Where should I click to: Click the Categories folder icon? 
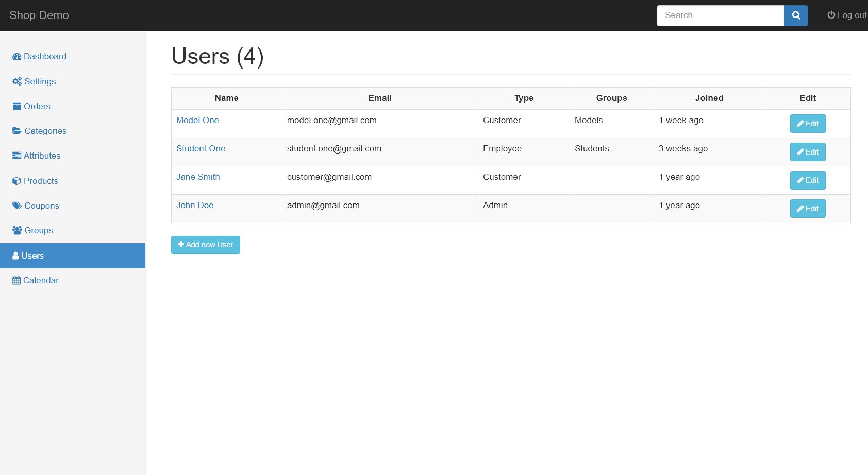click(17, 131)
